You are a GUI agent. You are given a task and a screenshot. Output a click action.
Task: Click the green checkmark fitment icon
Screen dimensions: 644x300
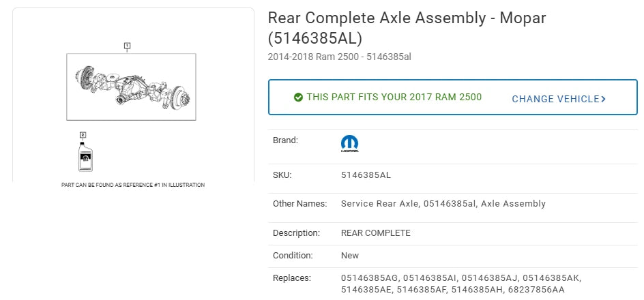[299, 97]
